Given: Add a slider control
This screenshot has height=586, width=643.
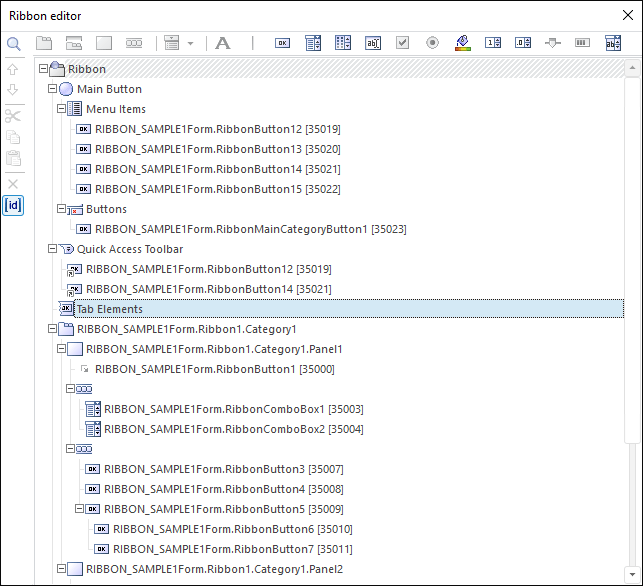Looking at the screenshot, I should pyautogui.click(x=553, y=43).
